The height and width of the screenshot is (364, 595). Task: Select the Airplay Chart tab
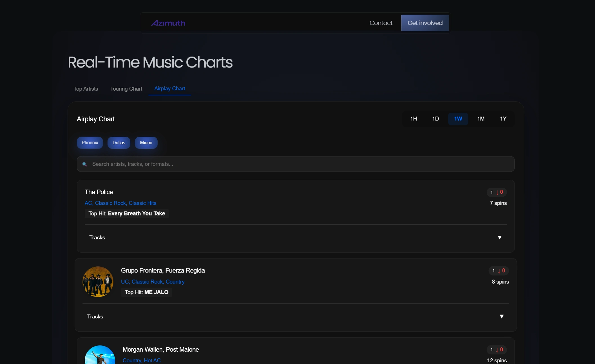point(170,89)
